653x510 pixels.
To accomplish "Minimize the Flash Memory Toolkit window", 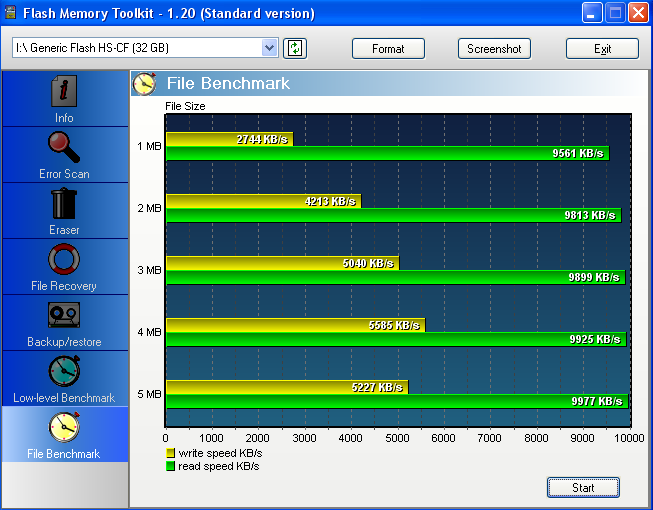I will click(x=592, y=13).
